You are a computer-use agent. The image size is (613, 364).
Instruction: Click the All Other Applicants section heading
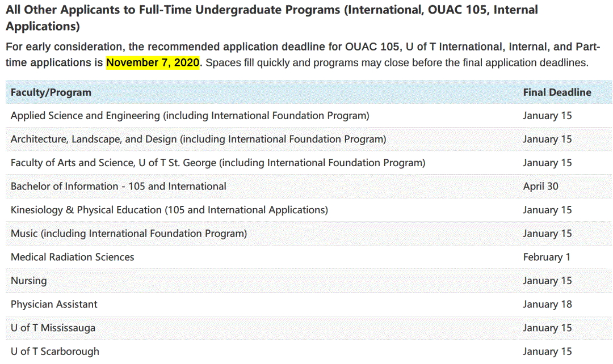272,18
